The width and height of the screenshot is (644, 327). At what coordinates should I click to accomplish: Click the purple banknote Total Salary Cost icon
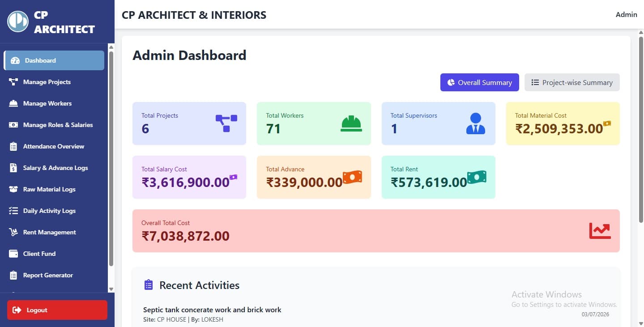[233, 177]
